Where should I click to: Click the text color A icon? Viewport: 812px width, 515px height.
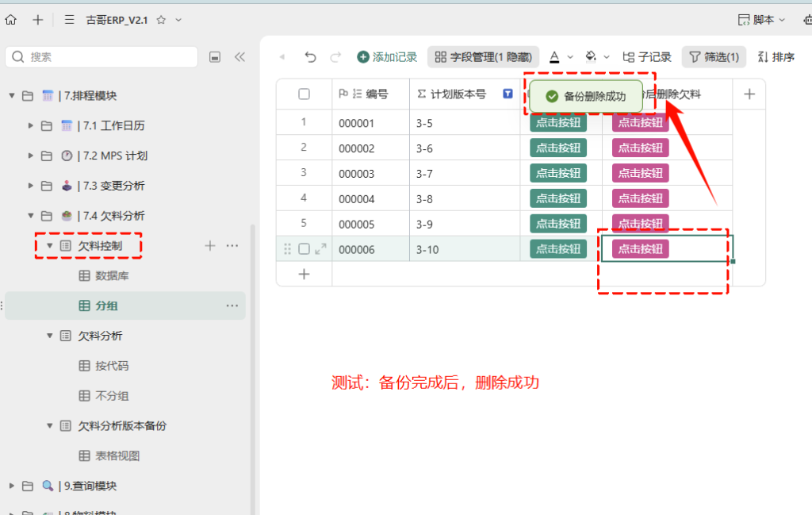[554, 57]
